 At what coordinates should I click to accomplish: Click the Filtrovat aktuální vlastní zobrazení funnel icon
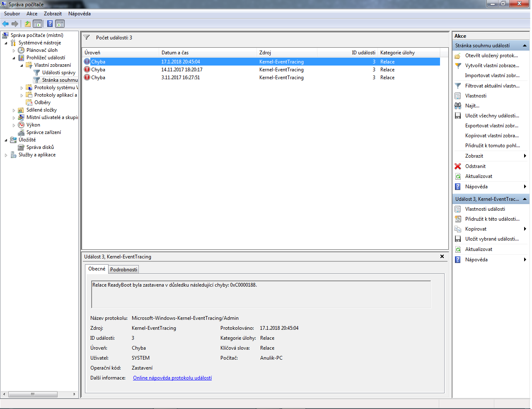click(458, 86)
